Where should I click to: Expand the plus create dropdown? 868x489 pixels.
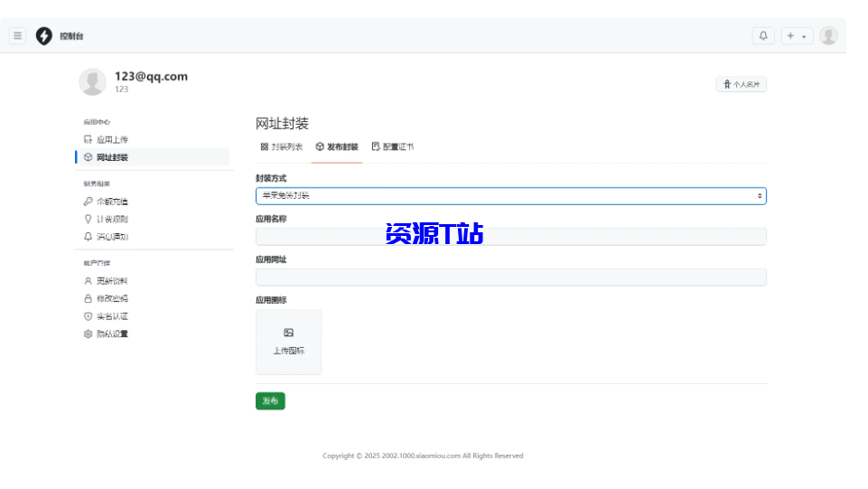[797, 36]
